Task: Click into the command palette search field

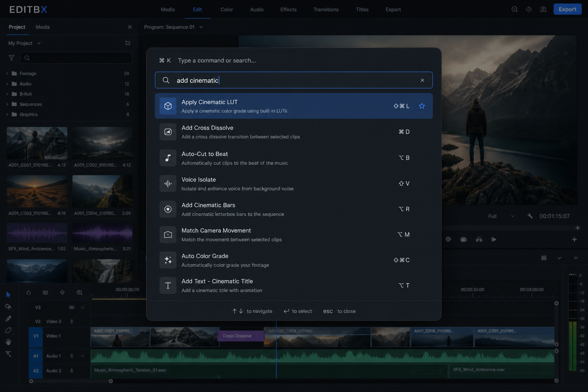Action: point(294,80)
